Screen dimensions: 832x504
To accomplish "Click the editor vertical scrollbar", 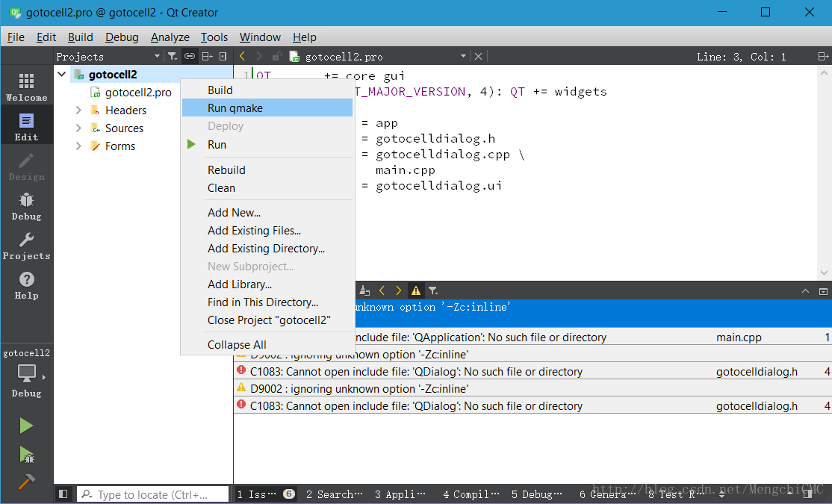I will [x=824, y=172].
